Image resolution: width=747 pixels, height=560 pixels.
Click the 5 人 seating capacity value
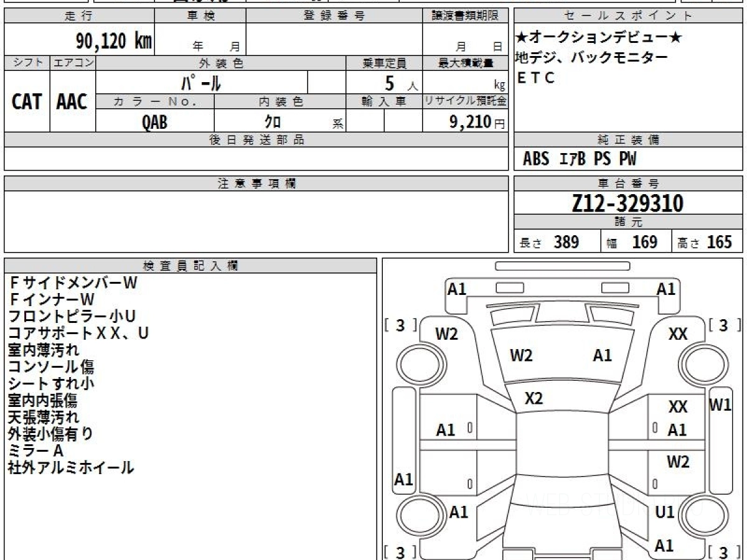pyautogui.click(x=401, y=83)
